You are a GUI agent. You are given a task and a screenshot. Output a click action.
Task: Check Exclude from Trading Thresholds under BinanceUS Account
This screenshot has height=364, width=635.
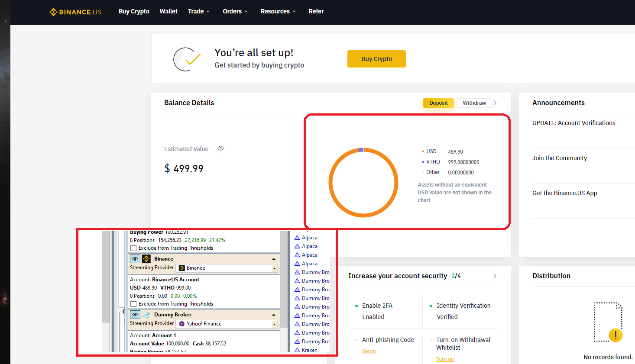coord(133,304)
